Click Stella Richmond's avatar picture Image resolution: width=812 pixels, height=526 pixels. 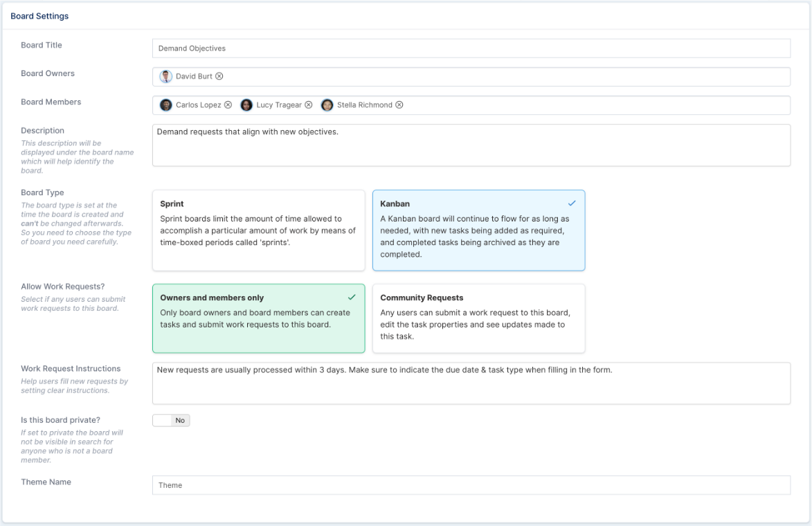(x=327, y=105)
